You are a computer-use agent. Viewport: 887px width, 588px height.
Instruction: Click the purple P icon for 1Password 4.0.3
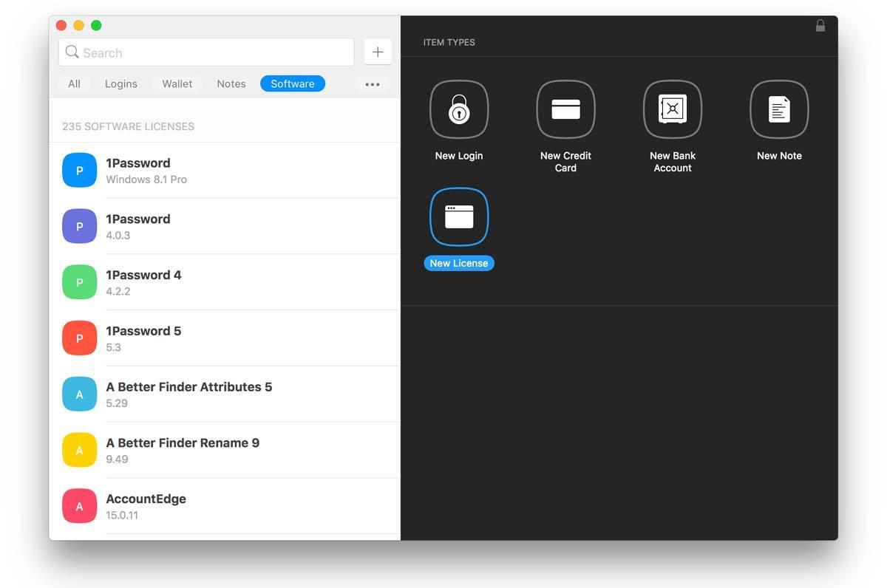click(80, 227)
